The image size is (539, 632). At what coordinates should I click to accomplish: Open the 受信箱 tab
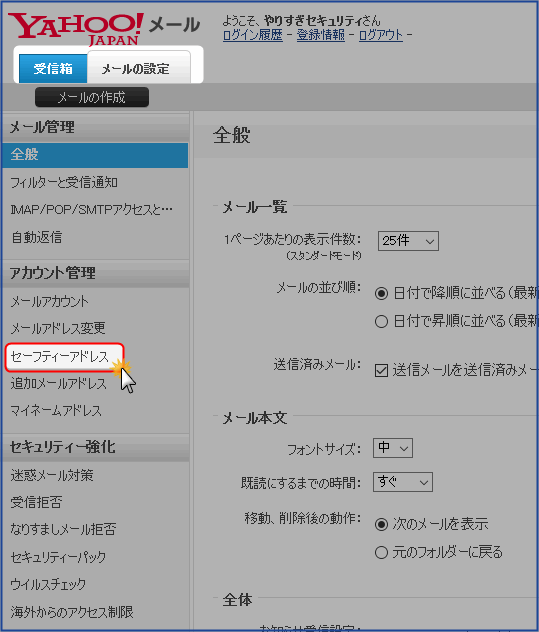pyautogui.click(x=53, y=69)
